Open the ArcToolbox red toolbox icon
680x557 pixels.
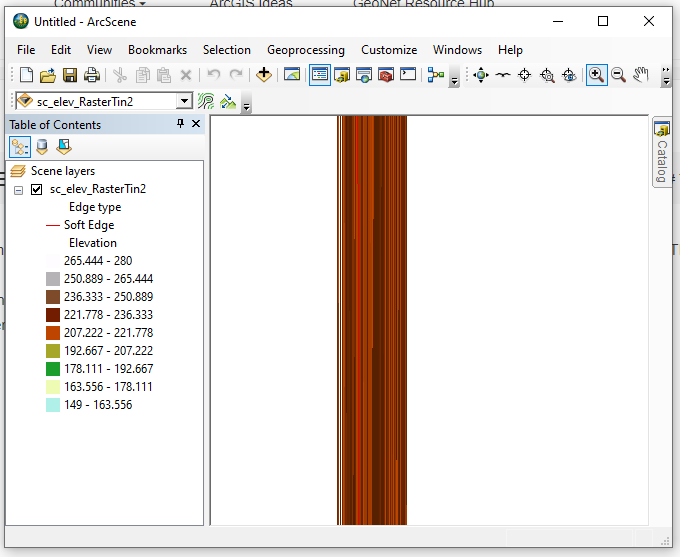click(386, 75)
